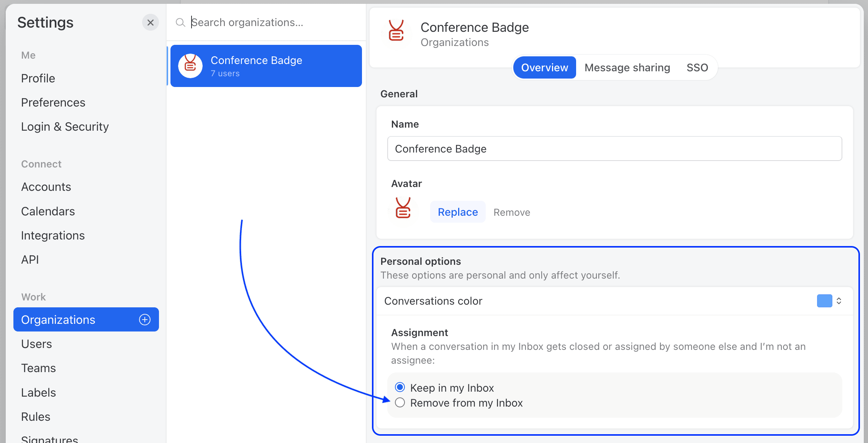Viewport: 868px width, 443px height.
Task: Click the Remove avatar link
Action: (512, 212)
